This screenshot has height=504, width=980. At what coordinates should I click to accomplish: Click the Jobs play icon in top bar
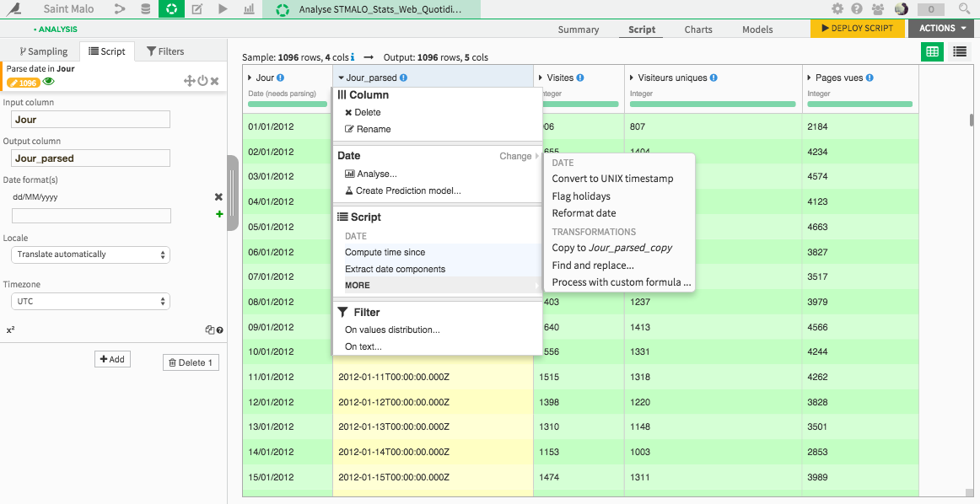coord(223,9)
